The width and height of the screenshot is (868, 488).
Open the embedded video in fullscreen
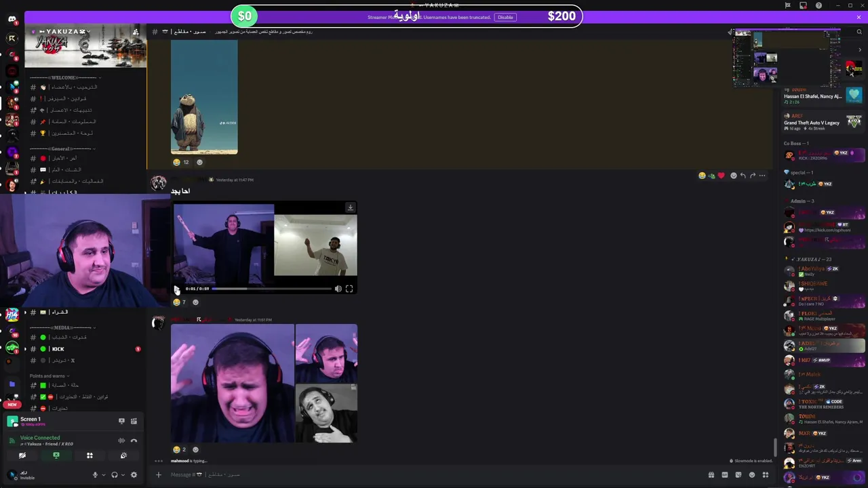click(x=349, y=289)
